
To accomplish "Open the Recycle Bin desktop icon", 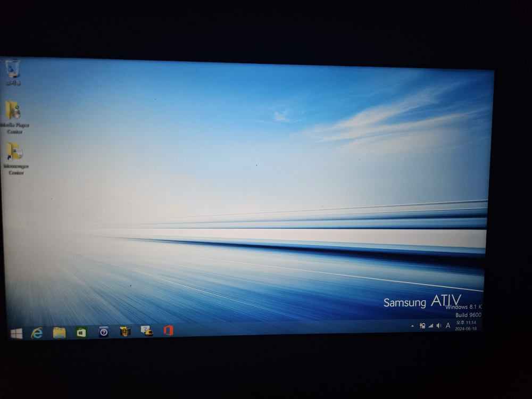I will (x=13, y=72).
